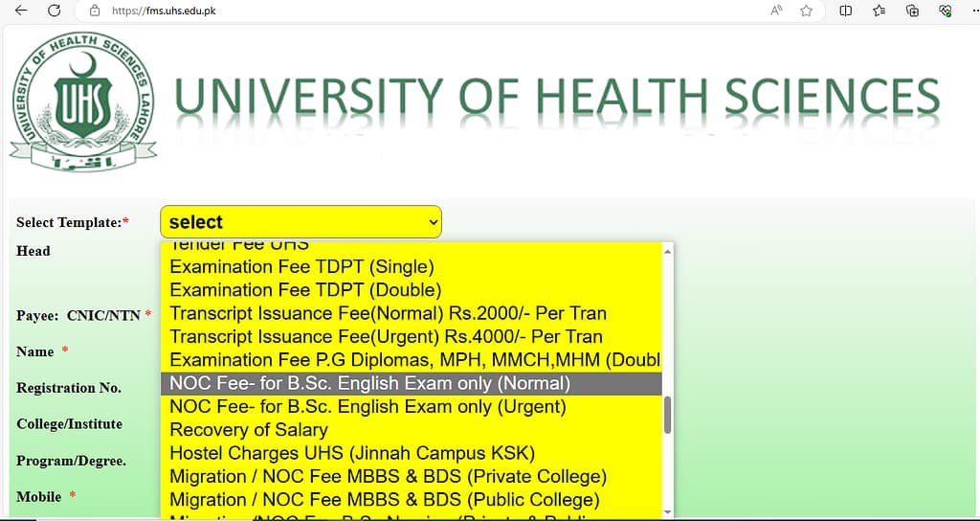
Task: Click the site lock icon in address bar
Action: tap(94, 11)
